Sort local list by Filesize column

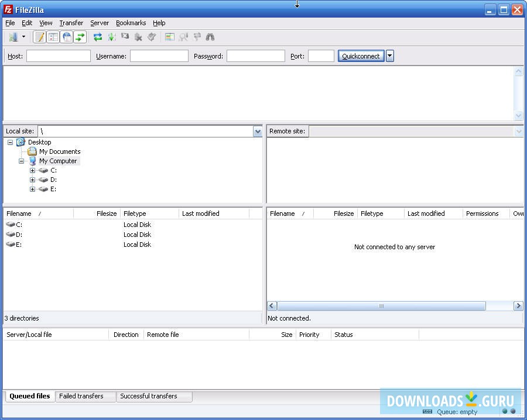click(x=97, y=214)
